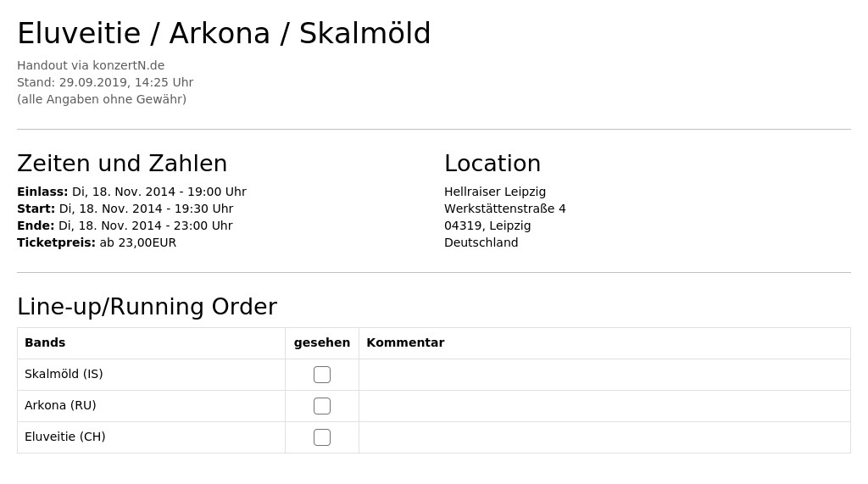Screen dimensions: 868x484
Task: Click the Kommentar cell for Skalmöld
Action: tap(604, 375)
